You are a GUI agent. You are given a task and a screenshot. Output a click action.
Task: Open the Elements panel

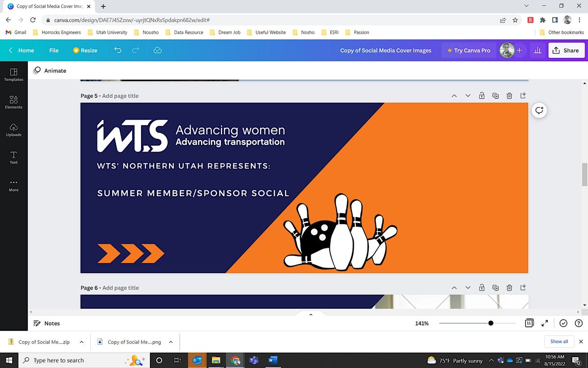click(x=14, y=102)
